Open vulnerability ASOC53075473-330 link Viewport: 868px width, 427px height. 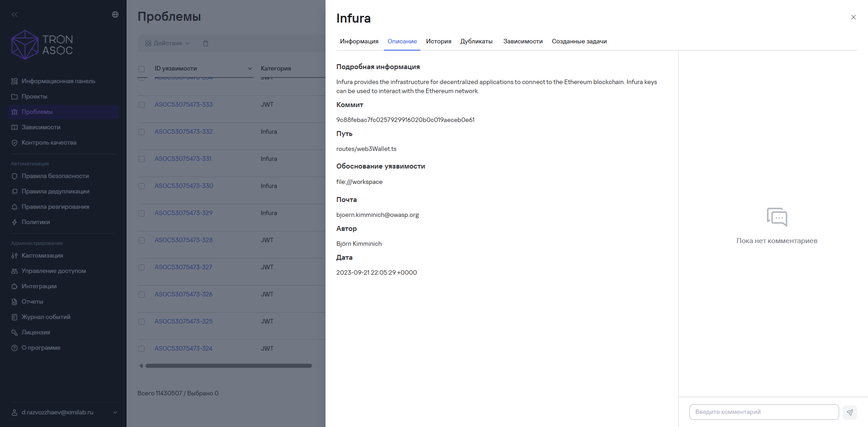coord(184,186)
